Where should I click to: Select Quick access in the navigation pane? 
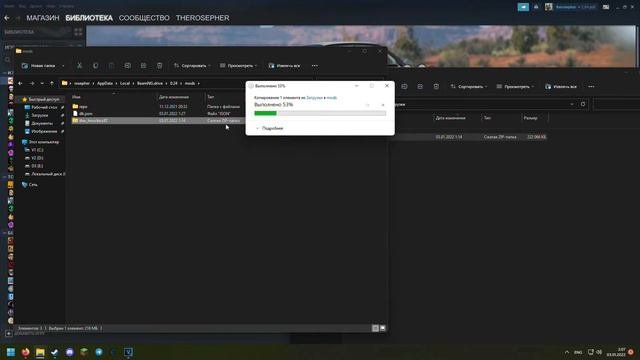40,99
